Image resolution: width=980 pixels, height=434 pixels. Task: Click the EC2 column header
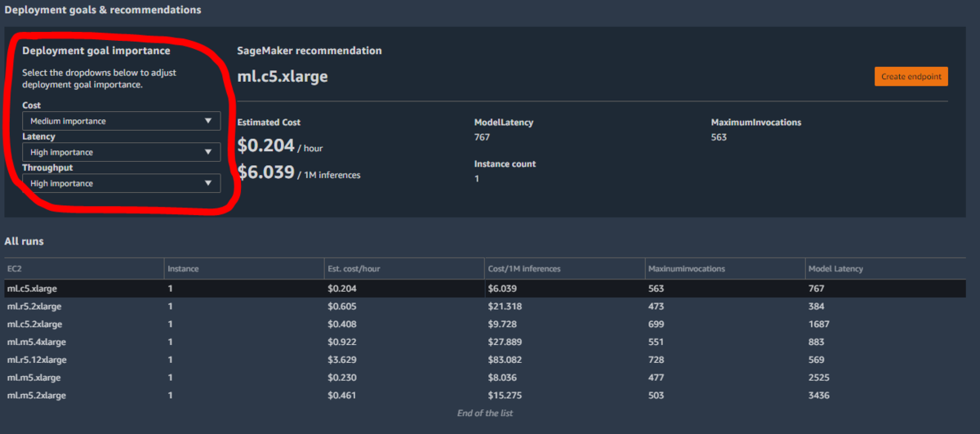coord(83,269)
